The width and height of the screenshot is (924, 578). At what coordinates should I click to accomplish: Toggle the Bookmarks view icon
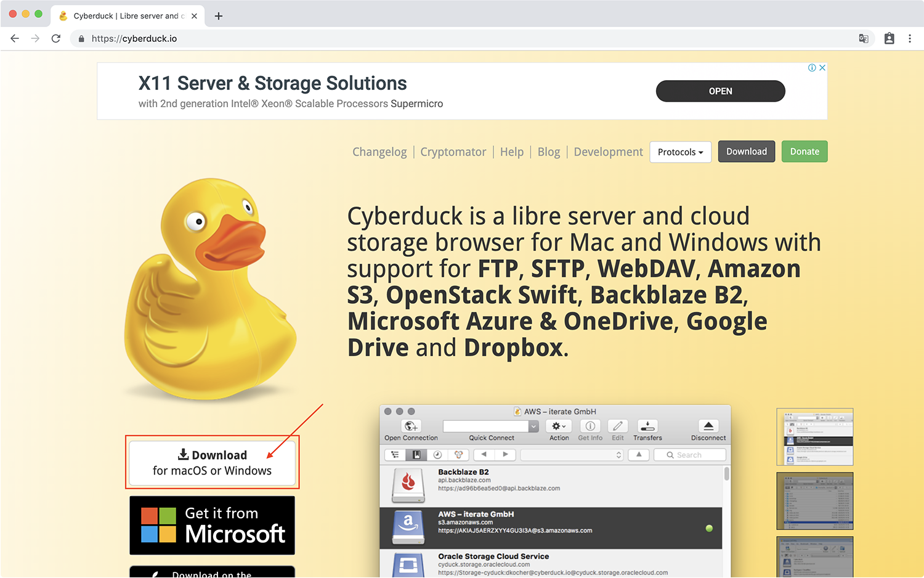416,455
